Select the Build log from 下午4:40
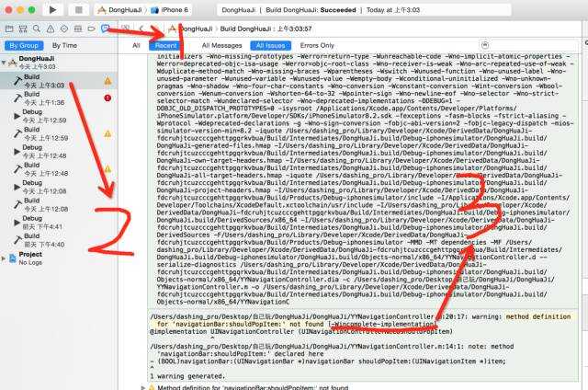The height and width of the screenshot is (390, 588). [x=58, y=240]
